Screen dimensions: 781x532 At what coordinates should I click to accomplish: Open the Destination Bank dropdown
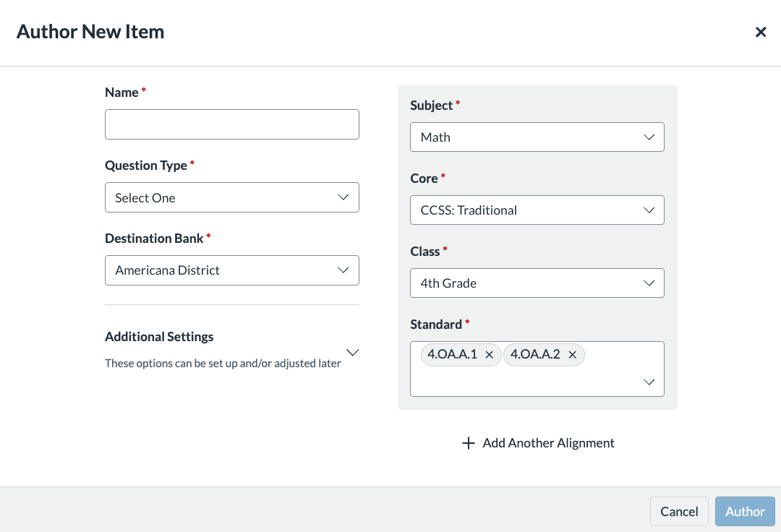(x=231, y=270)
